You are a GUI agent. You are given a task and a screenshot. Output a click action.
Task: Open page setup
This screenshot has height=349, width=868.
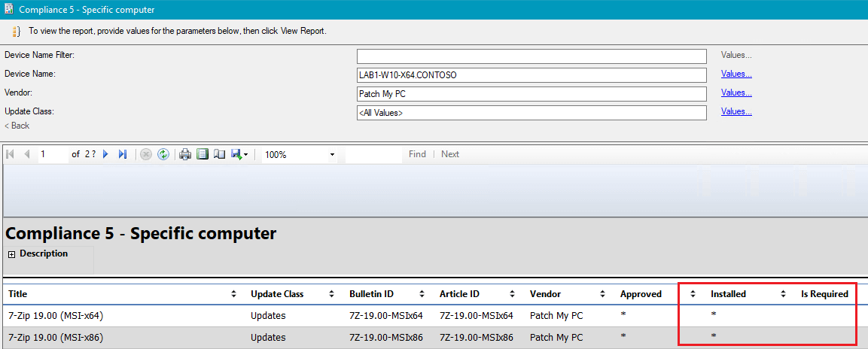(219, 154)
